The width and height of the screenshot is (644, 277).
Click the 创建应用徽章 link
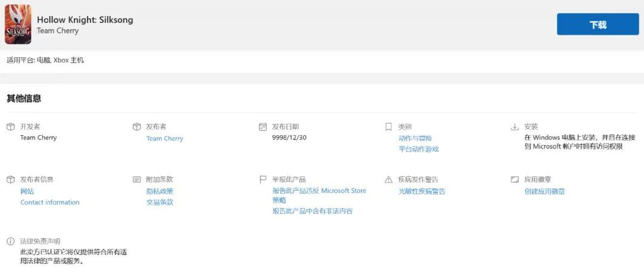click(x=544, y=191)
